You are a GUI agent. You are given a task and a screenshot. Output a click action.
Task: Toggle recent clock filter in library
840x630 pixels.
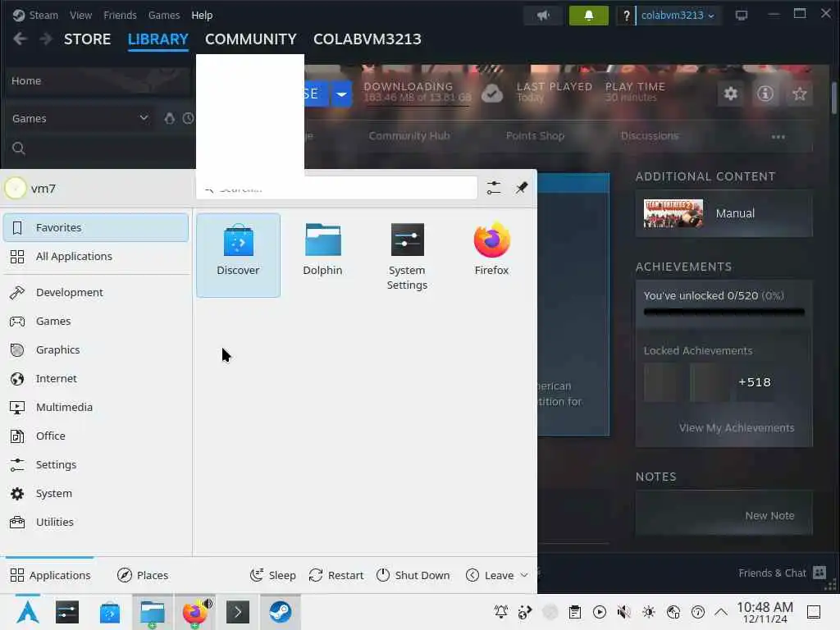(x=188, y=118)
